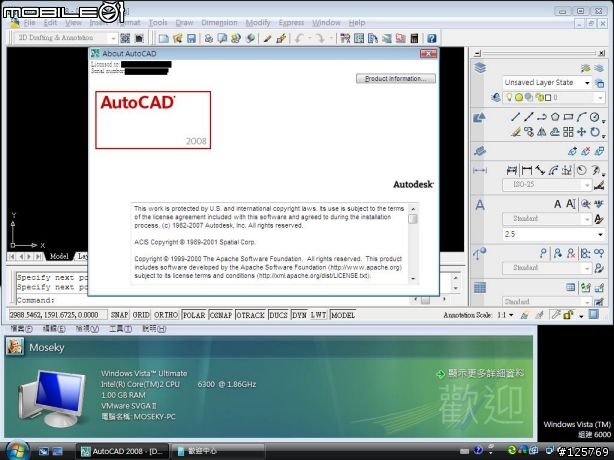Select the Polygon tool in dashboard
Screen dimensions: 614x460
click(x=555, y=117)
